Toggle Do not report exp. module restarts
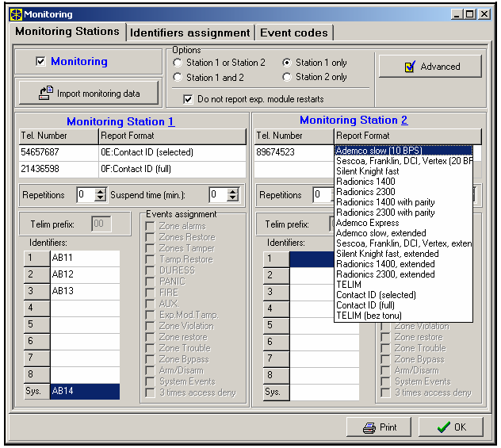501x448 pixels. click(x=188, y=99)
